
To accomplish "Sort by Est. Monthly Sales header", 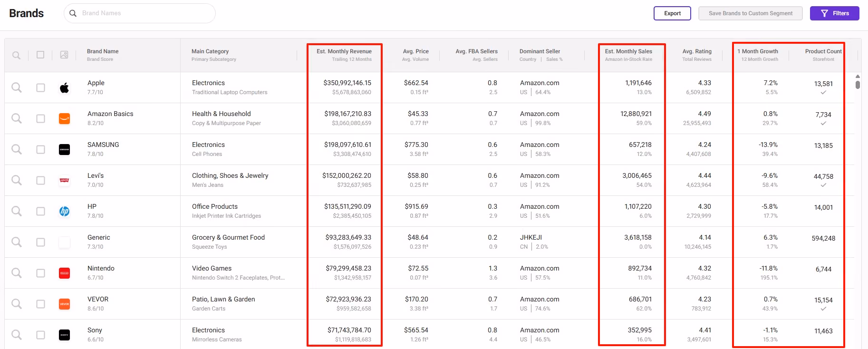I will [628, 51].
